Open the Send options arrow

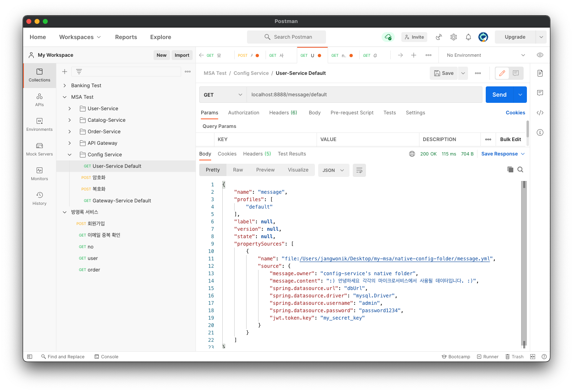[520, 95]
